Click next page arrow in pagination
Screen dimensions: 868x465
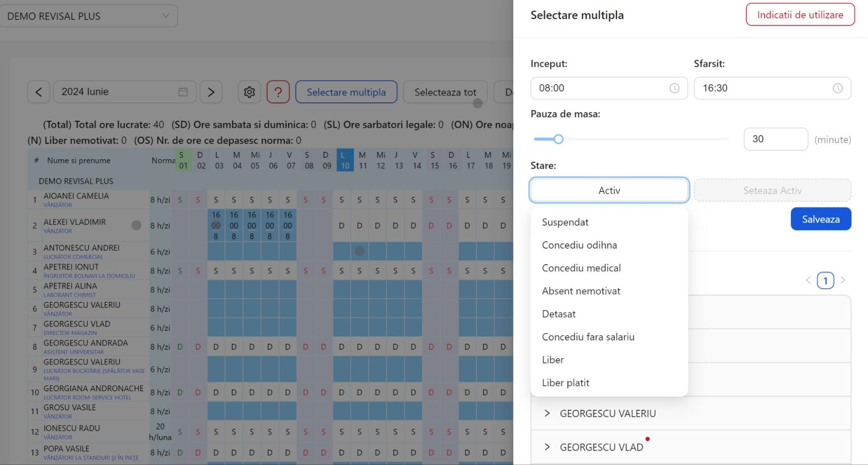point(843,280)
